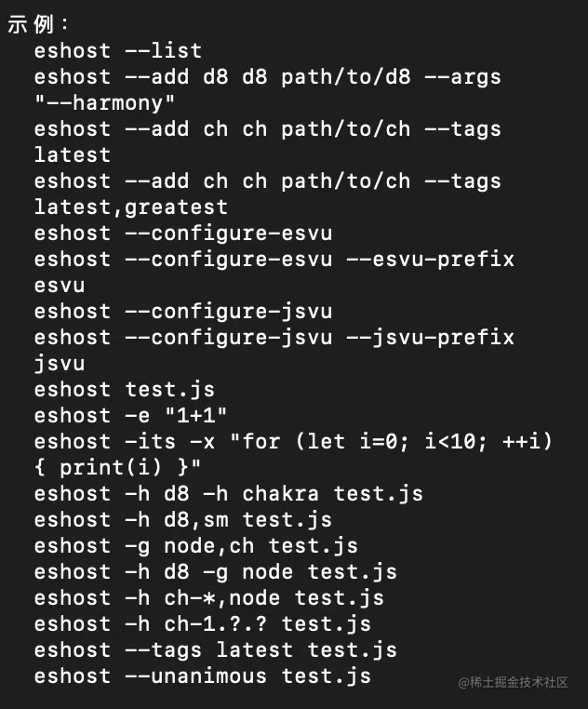Click the 'eshost -h ch-*,node test.js' line
The width and height of the screenshot is (588, 709).
(208, 597)
